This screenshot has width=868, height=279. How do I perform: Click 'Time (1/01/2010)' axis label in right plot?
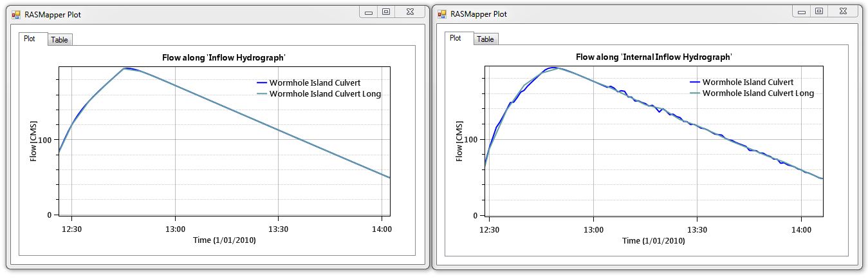[653, 240]
